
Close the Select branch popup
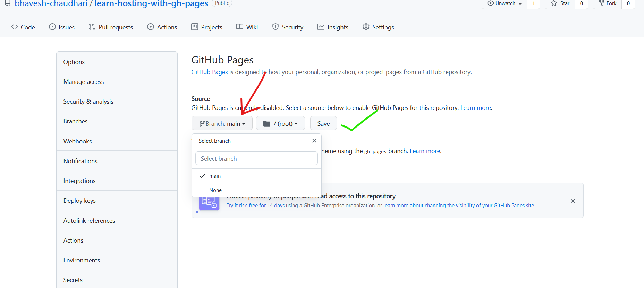pos(314,141)
